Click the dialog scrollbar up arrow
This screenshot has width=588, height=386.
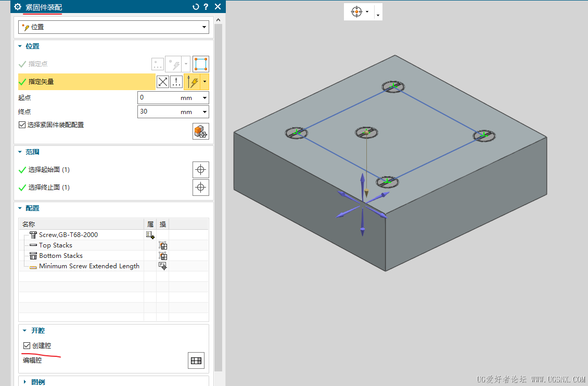[218, 20]
